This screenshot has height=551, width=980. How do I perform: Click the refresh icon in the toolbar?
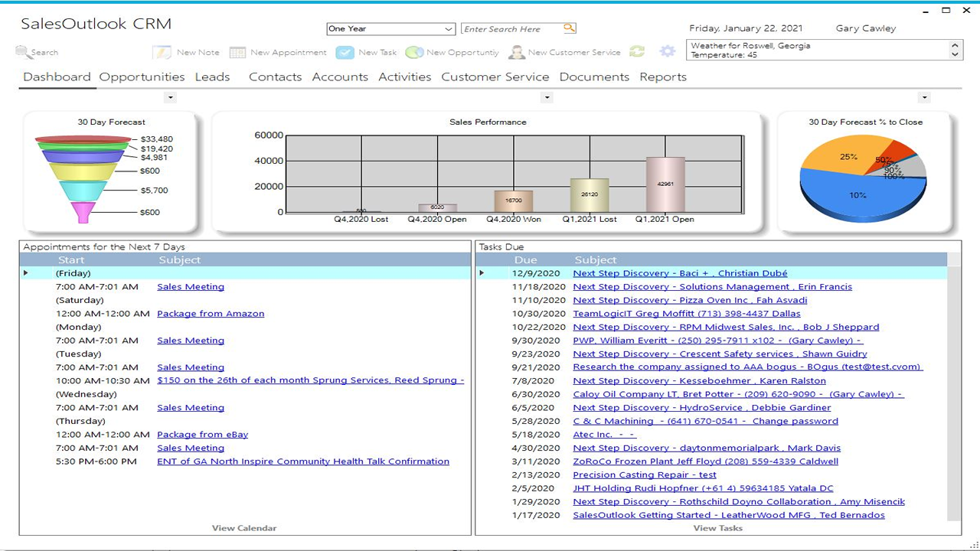pyautogui.click(x=637, y=52)
